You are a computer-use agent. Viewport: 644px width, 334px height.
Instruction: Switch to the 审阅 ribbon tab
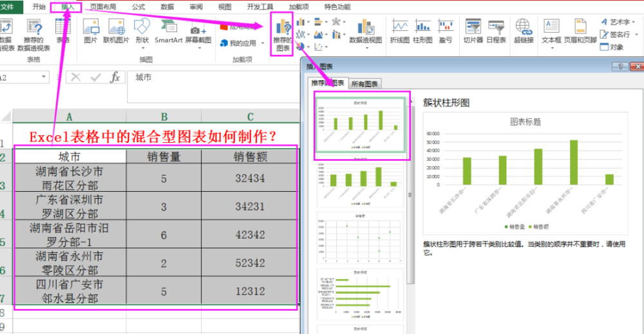coord(196,7)
